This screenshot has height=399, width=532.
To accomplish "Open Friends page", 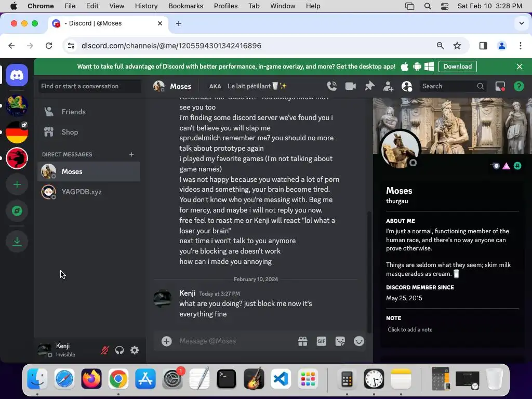I will pos(88,112).
